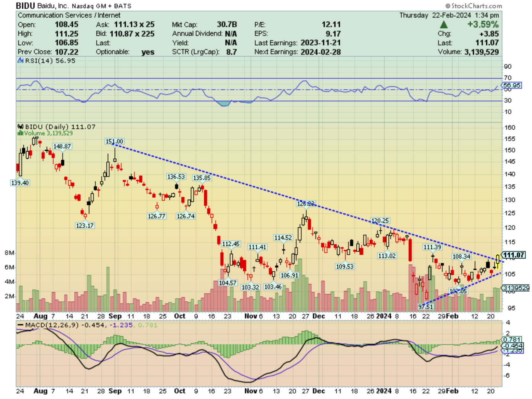Click the 112.45 price label
This screenshot has height=399, width=532.
tap(231, 244)
